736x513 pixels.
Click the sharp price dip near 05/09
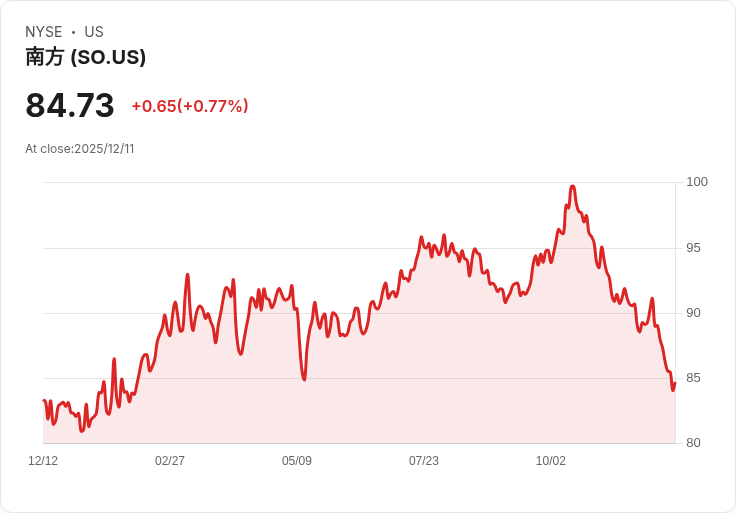pos(304,379)
